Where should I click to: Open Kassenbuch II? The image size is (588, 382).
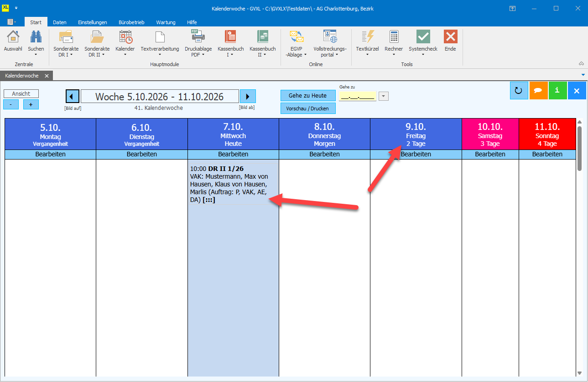[x=263, y=43]
